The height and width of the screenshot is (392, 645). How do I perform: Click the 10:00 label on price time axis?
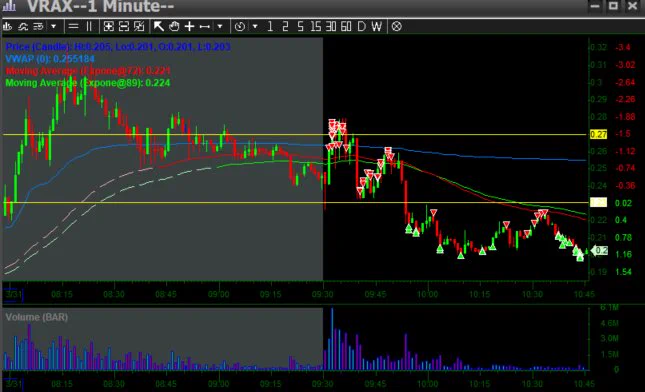[428, 295]
